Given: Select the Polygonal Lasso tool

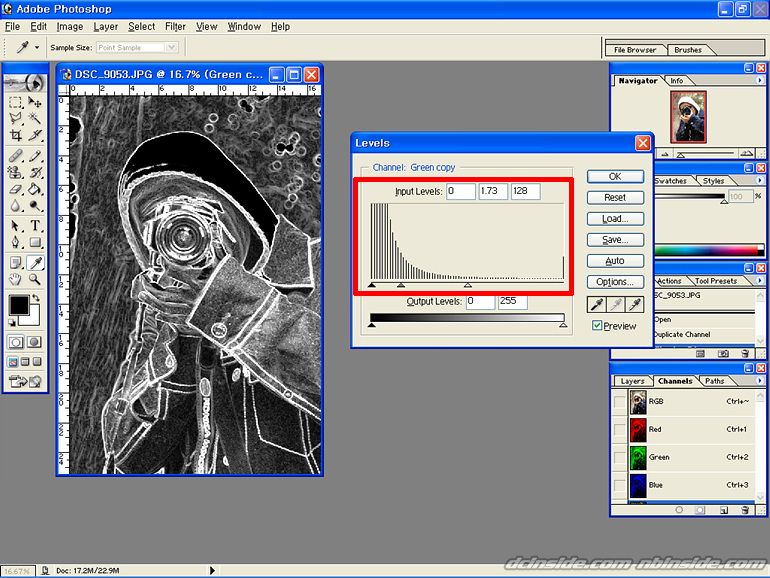Looking at the screenshot, I should (15, 118).
